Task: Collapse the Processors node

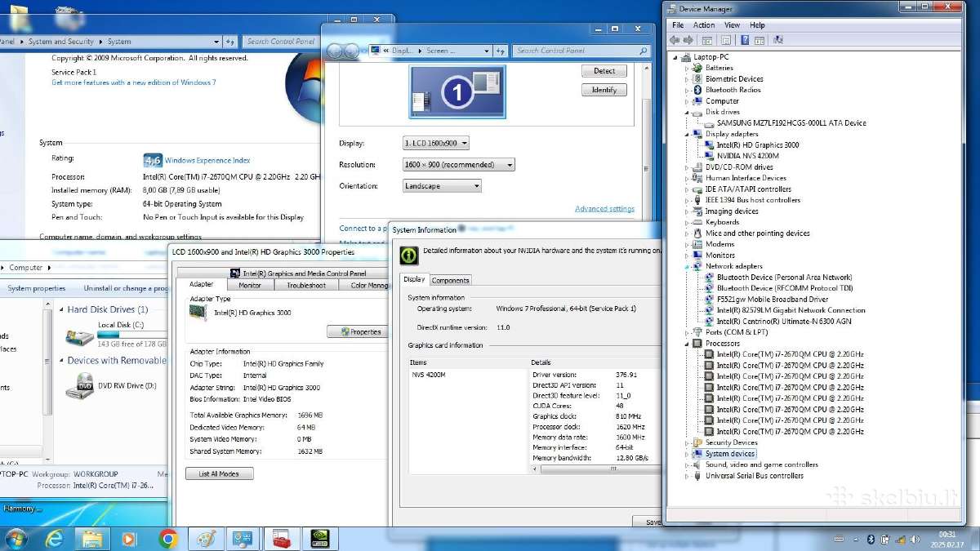Action: pyautogui.click(x=688, y=344)
